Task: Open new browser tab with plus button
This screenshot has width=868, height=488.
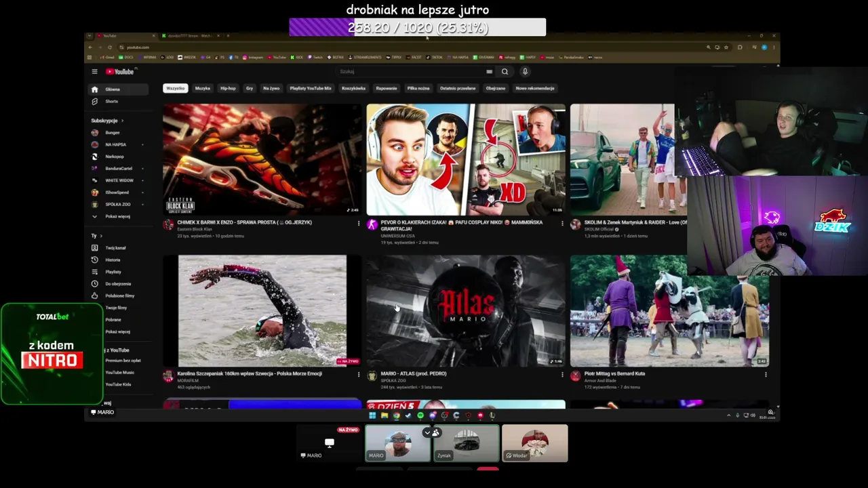Action: (x=228, y=36)
